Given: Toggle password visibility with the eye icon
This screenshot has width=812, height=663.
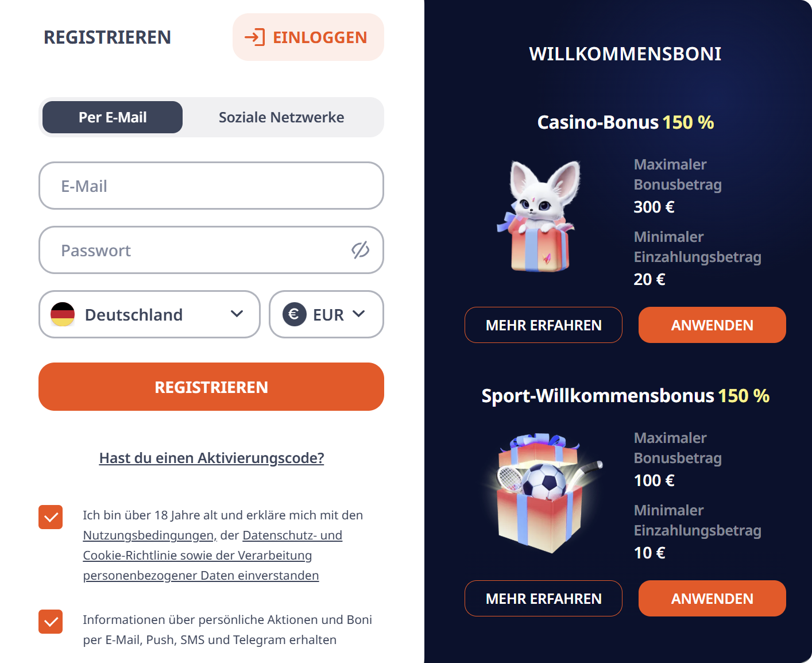Looking at the screenshot, I should click(x=359, y=250).
